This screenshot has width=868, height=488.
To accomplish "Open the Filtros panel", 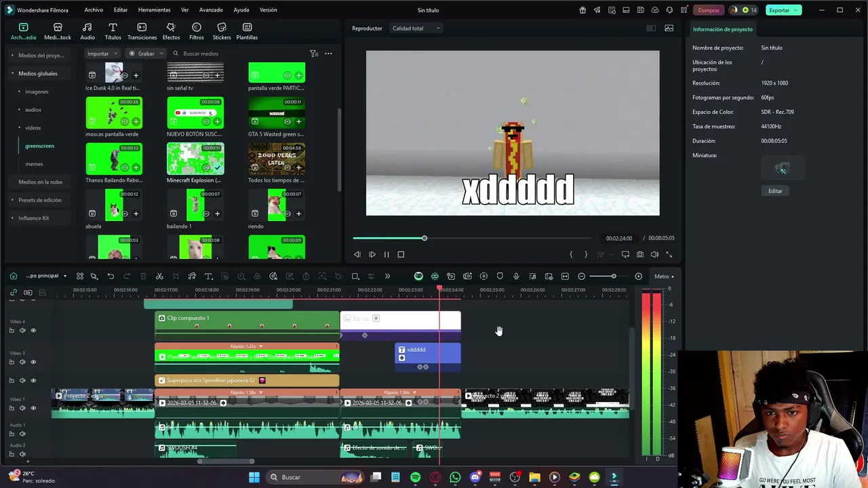I will click(197, 31).
